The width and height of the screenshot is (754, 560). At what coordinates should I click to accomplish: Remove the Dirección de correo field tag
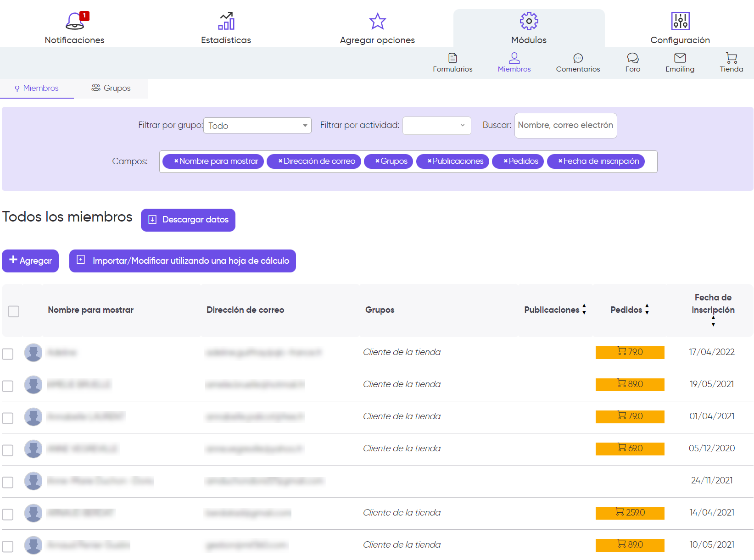[x=280, y=161]
